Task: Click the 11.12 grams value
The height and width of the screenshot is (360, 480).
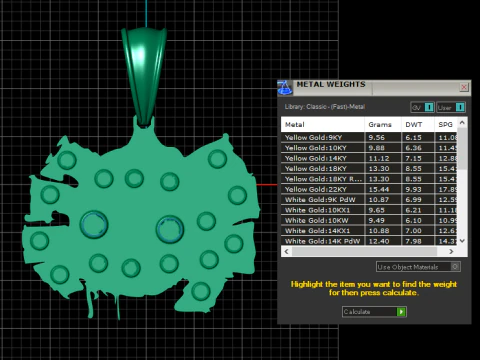Action: coord(379,158)
